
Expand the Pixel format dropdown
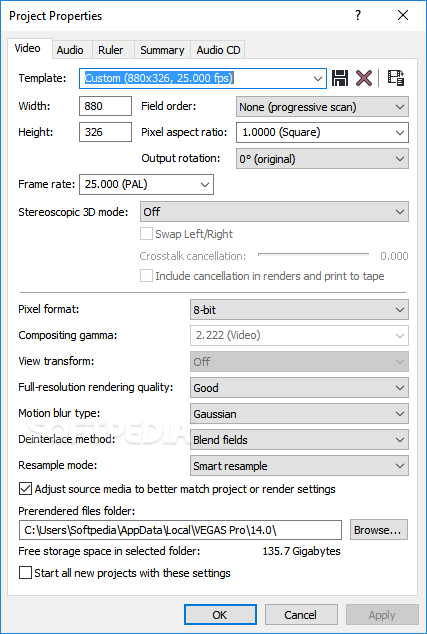(299, 310)
